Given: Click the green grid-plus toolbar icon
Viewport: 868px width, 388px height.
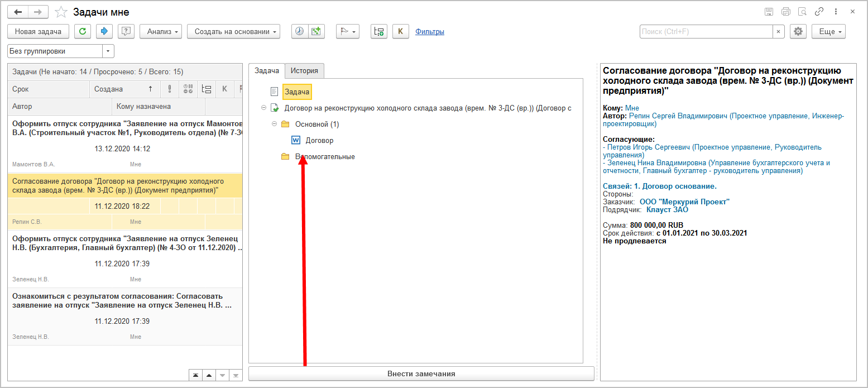Looking at the screenshot, I should (316, 31).
